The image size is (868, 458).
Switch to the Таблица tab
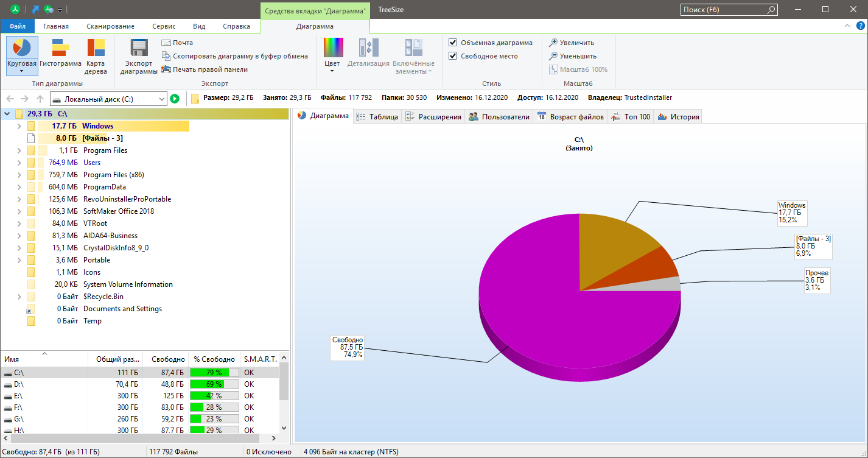[377, 117]
